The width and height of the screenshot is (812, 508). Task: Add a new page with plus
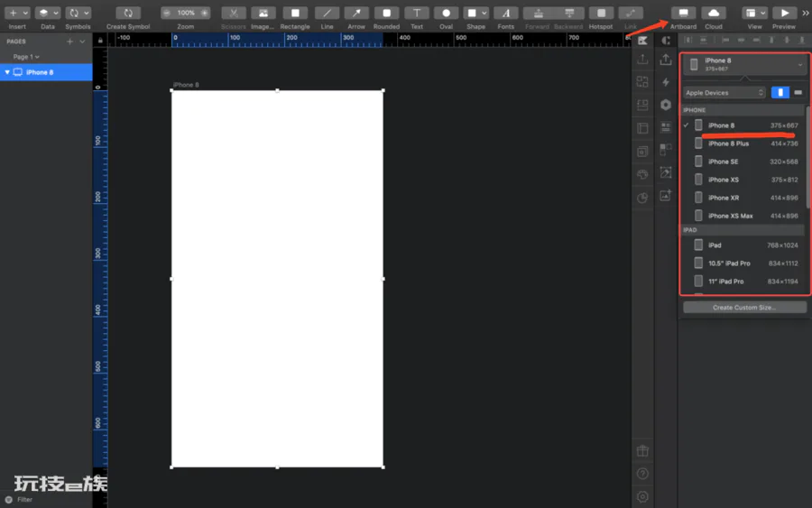point(69,42)
